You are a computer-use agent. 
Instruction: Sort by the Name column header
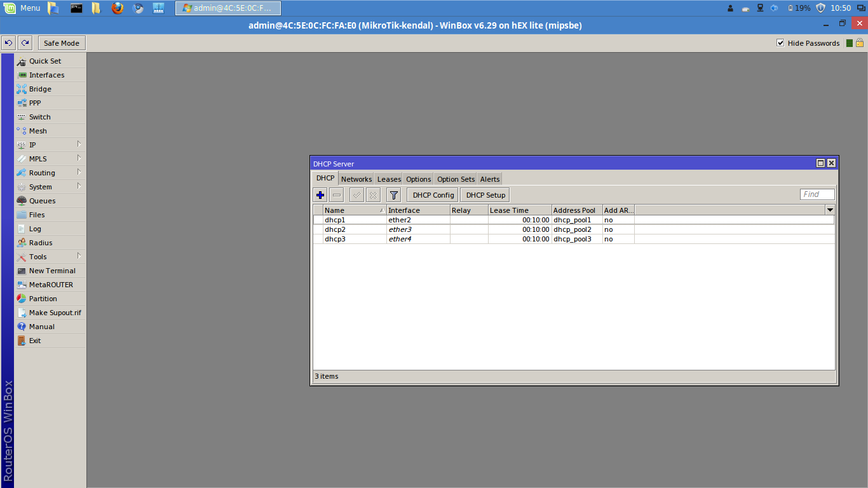355,210
